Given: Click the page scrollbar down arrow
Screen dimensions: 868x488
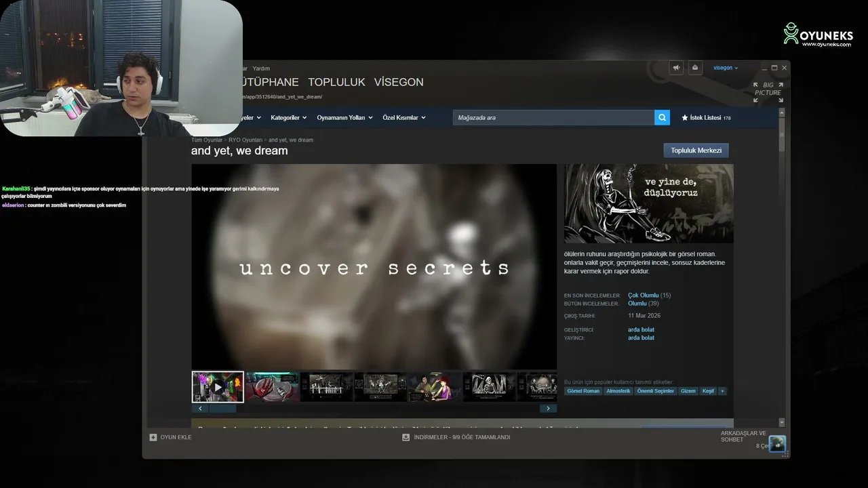Looking at the screenshot, I should point(782,422).
